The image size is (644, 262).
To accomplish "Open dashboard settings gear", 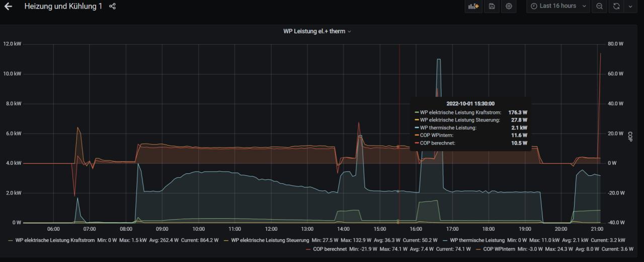I will pos(509,6).
